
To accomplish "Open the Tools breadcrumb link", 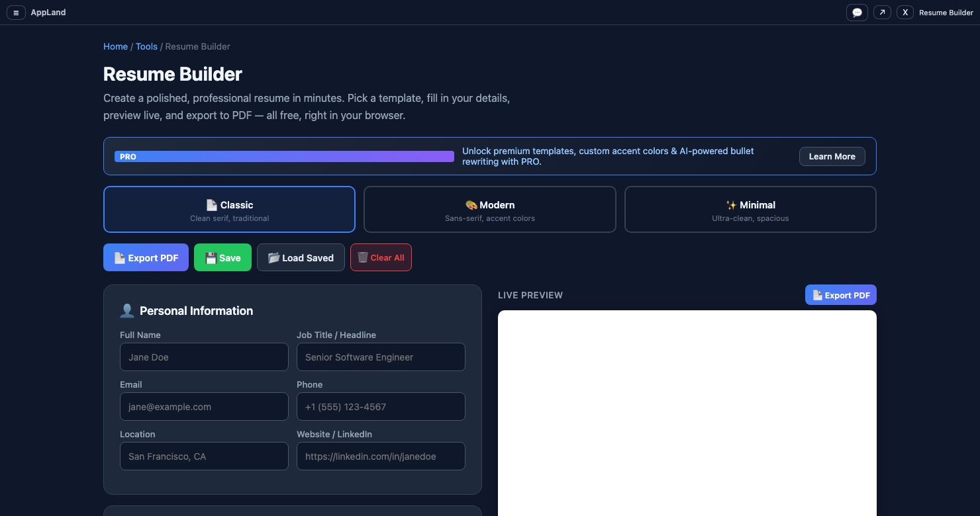I will click(x=146, y=46).
